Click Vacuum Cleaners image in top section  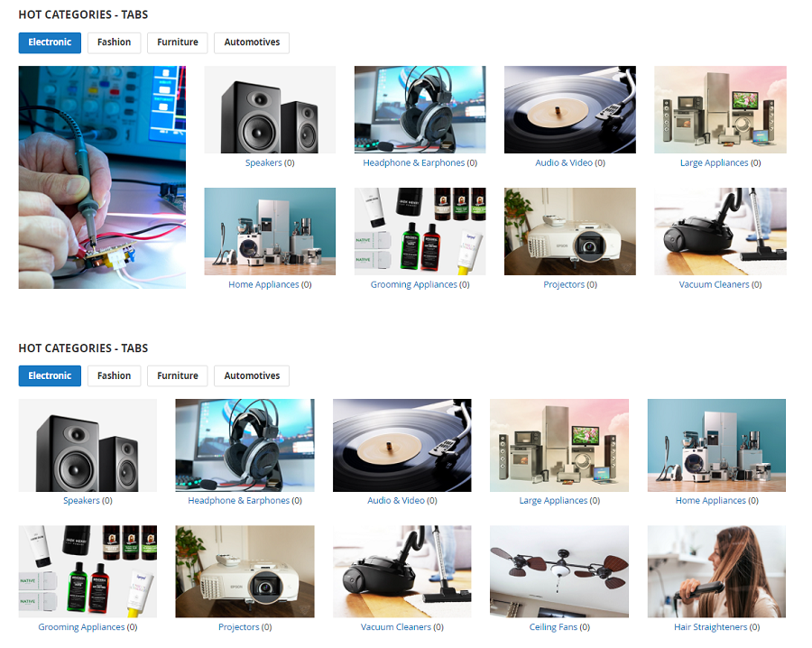[720, 232]
